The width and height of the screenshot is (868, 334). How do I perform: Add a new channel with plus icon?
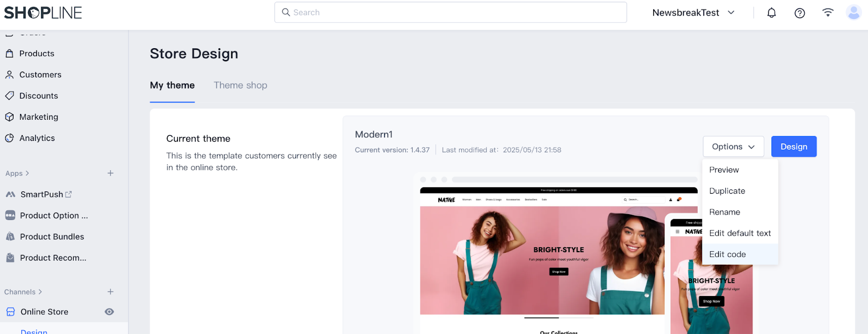pos(111,292)
